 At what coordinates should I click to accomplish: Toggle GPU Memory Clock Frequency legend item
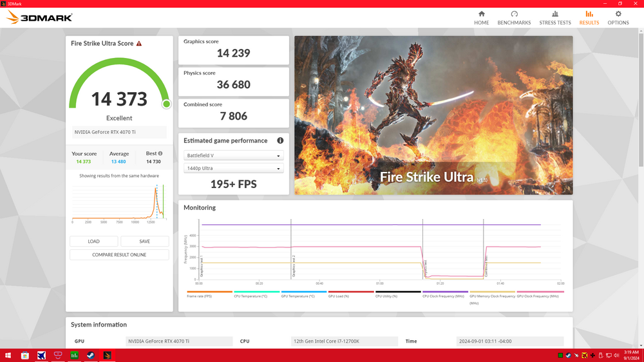click(x=492, y=297)
